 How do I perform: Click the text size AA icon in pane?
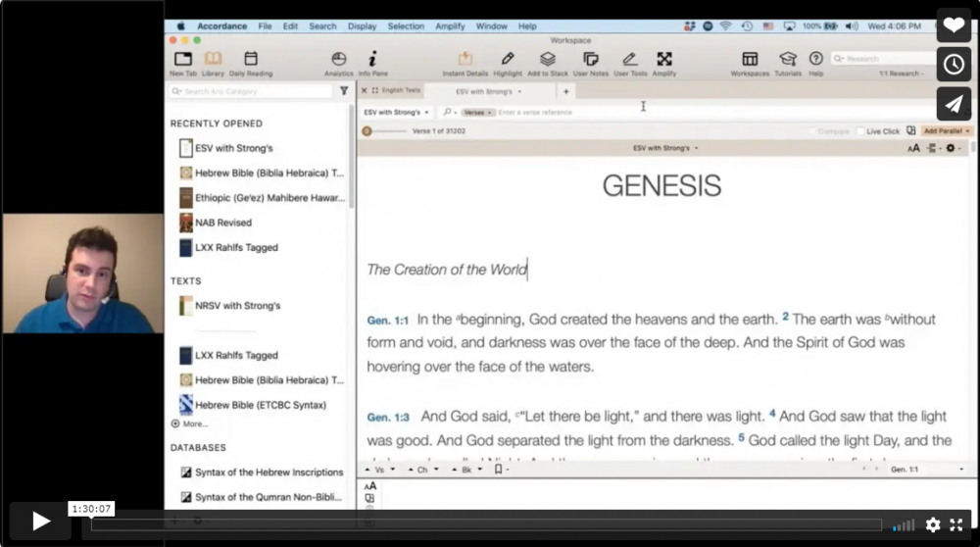[913, 148]
